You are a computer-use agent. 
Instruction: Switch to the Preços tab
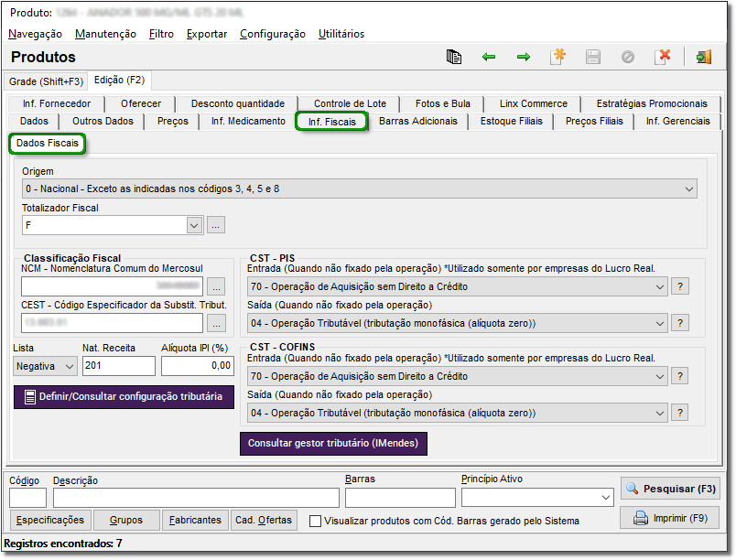point(173,121)
